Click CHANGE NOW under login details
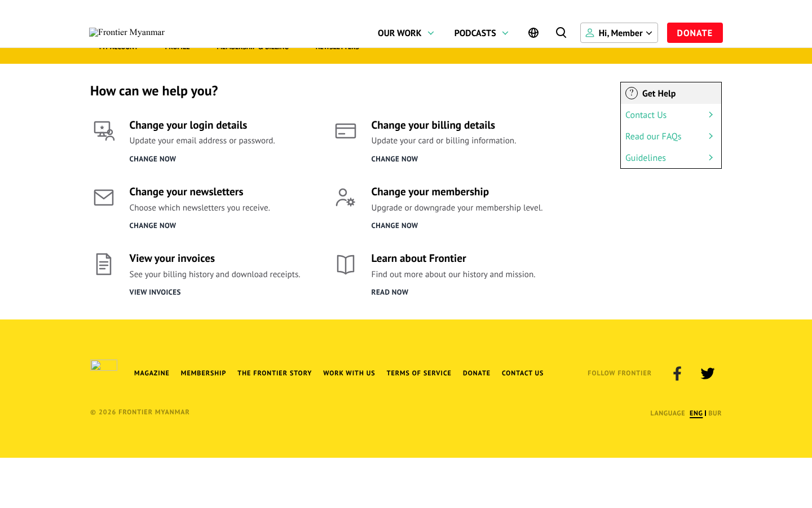Screen dimensions: 812x508 (x=153, y=159)
